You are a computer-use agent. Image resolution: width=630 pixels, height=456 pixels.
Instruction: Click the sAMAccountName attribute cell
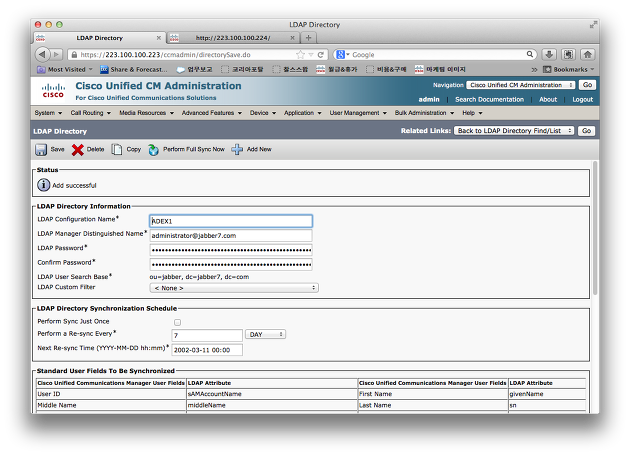(272, 394)
